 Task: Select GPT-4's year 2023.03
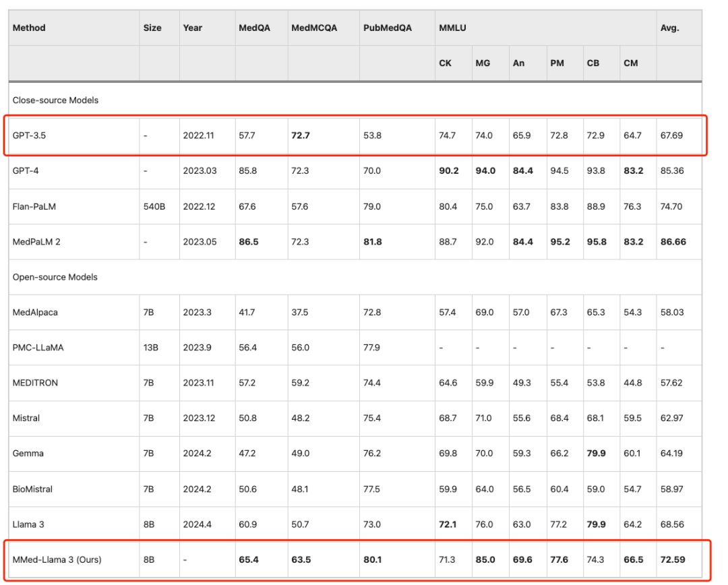click(200, 171)
